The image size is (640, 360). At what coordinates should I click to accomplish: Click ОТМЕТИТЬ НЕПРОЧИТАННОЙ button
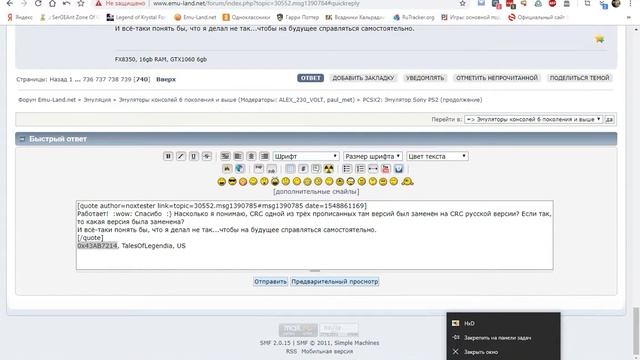[497, 78]
